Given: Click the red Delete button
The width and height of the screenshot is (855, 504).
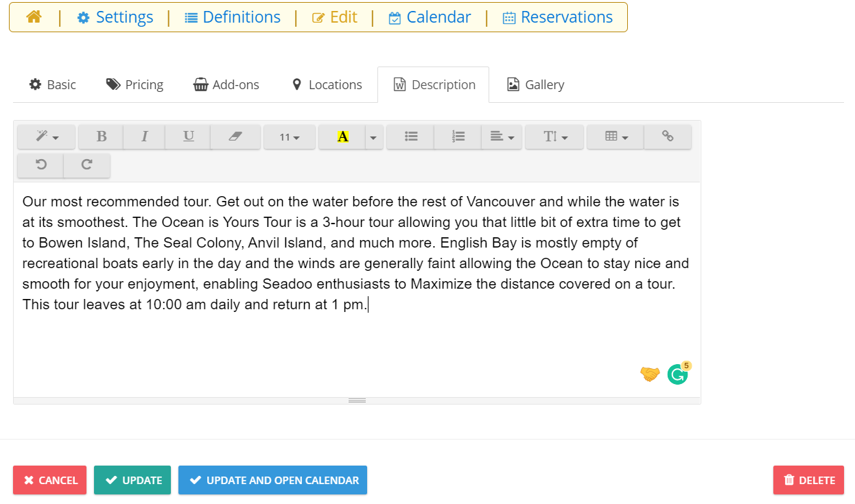Looking at the screenshot, I should 808,480.
